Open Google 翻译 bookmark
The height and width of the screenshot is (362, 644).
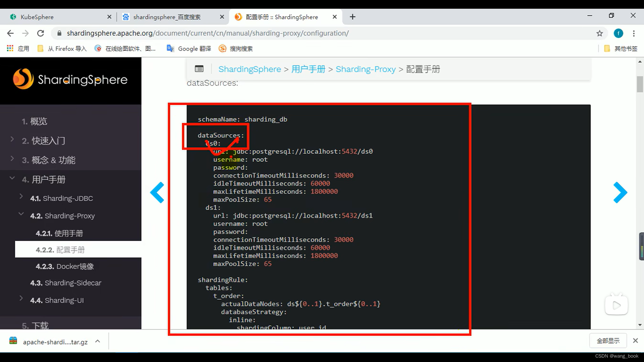[x=189, y=49]
